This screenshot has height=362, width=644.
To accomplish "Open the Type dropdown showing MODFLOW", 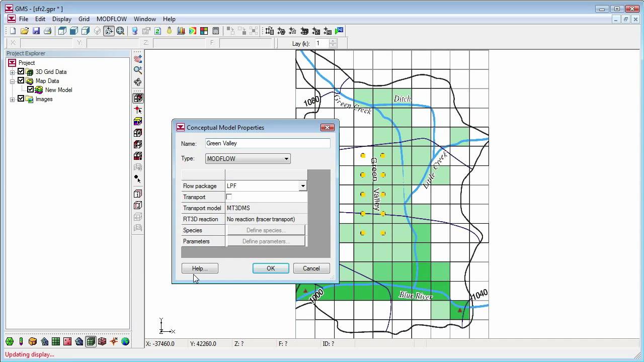I will tap(248, 159).
